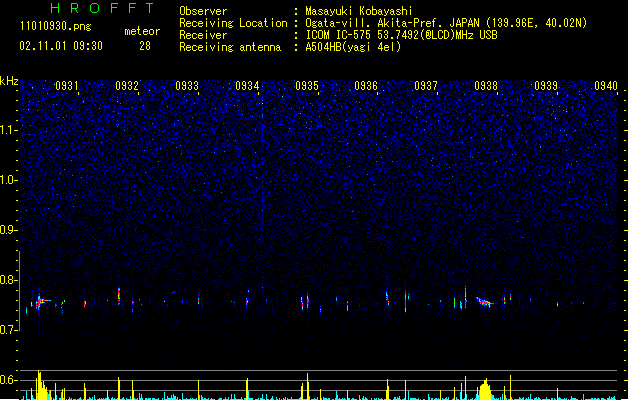Click the 1.1 kHz axis label
Screen dimensions: 629x400
pos(9,130)
